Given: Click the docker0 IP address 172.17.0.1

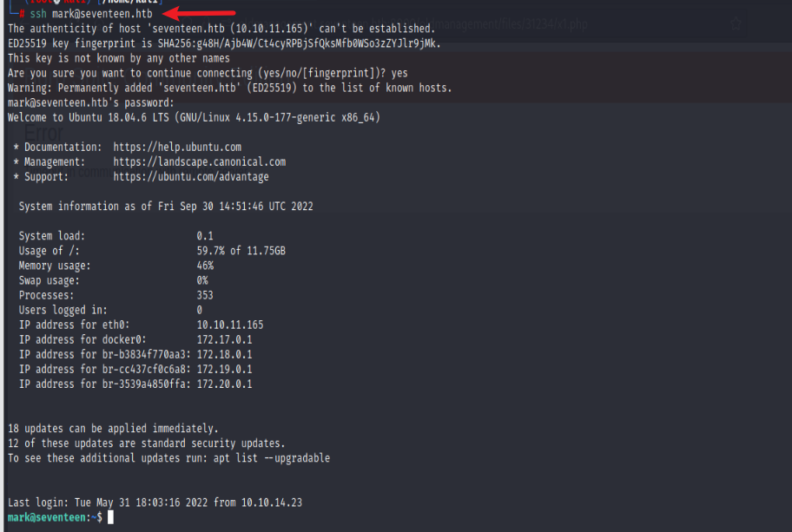Looking at the screenshot, I should point(224,339).
